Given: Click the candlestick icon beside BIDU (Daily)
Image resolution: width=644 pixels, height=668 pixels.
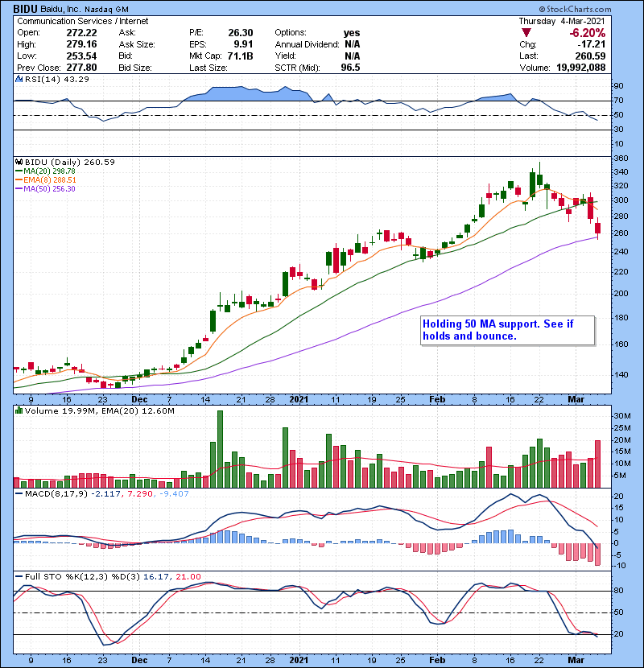Looking at the screenshot, I should [20, 162].
